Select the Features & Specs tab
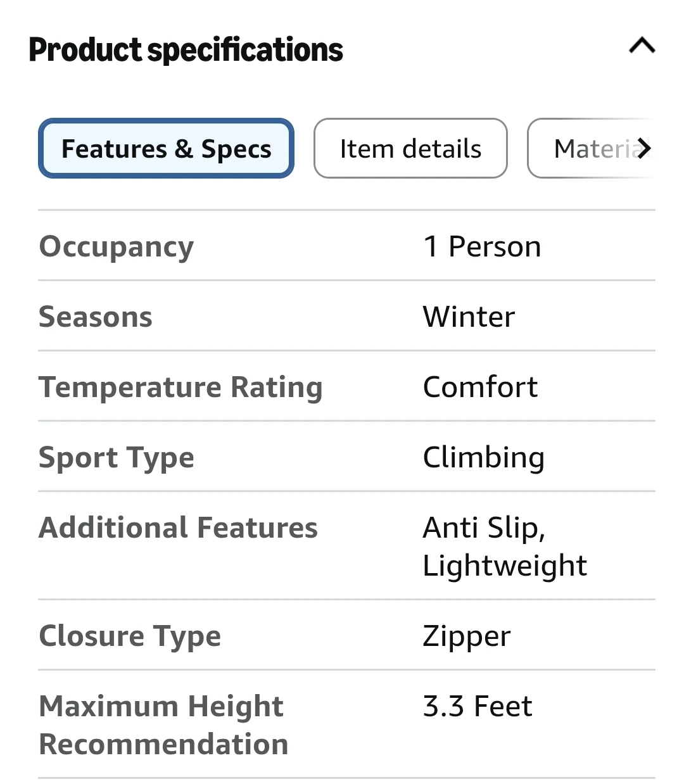 166,149
